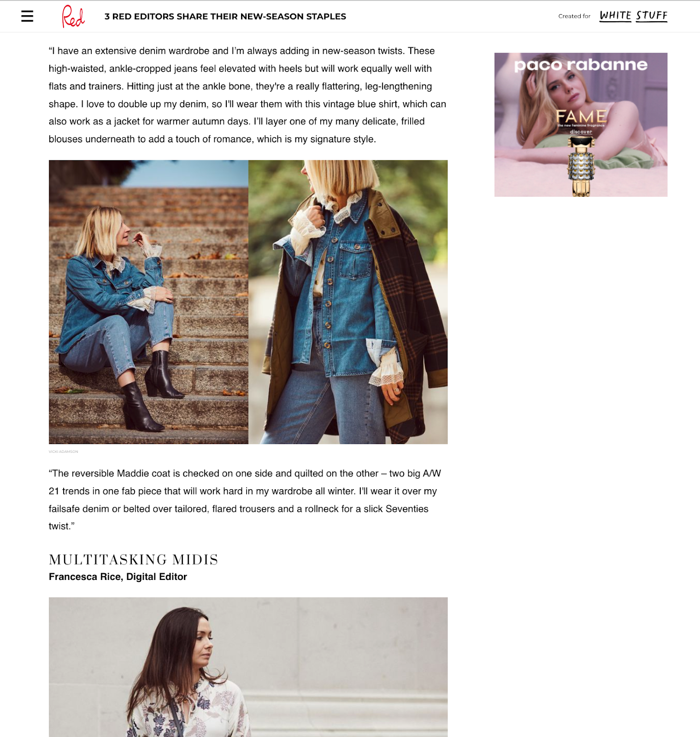Click the 'Multitasking Midis' section heading
The image size is (700, 737).
[134, 560]
